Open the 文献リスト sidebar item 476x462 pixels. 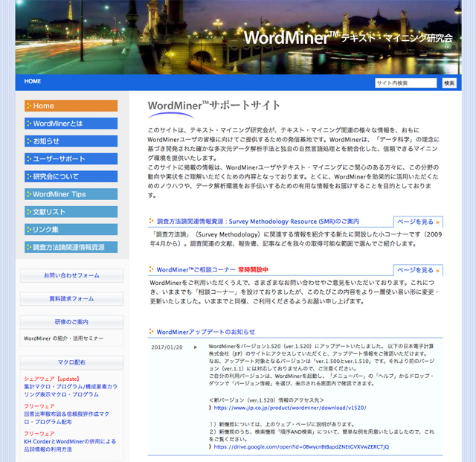point(71,211)
